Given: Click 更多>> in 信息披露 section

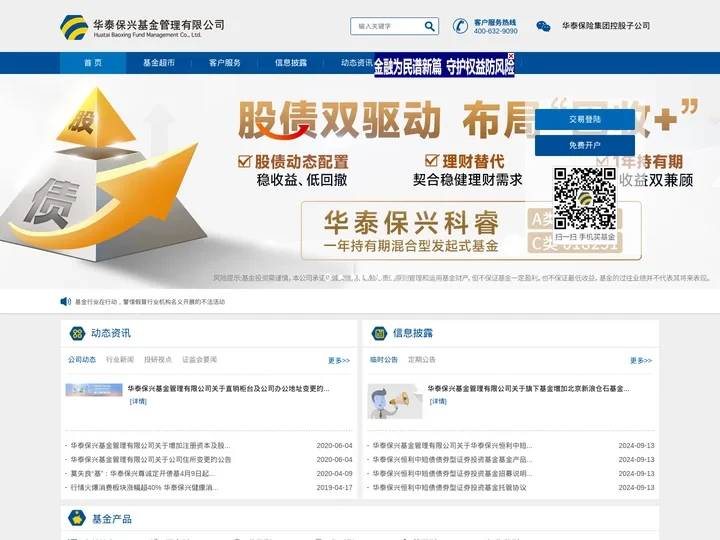Looking at the screenshot, I should (x=641, y=360).
